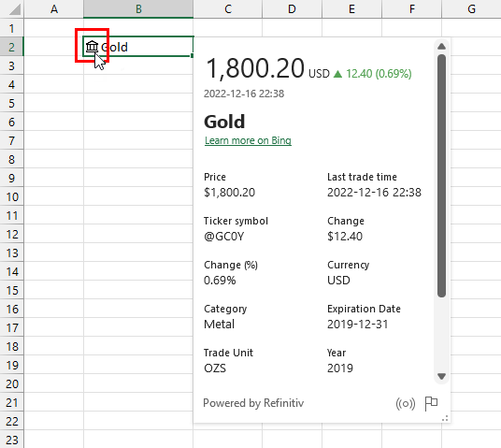Select row 10 header
Screen dimensions: 501x448
pos(12,196)
